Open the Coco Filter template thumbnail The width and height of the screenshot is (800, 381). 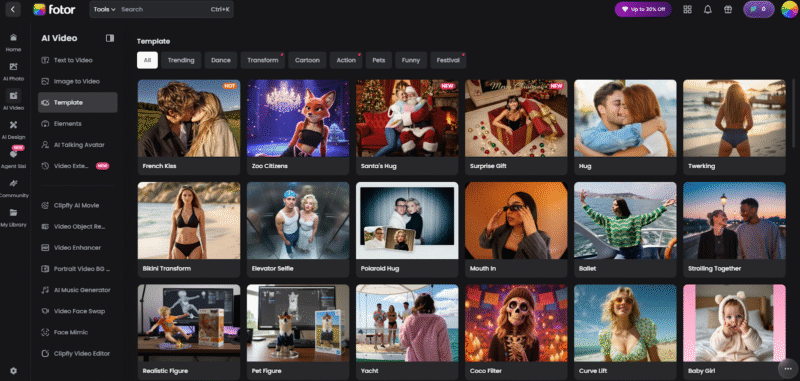tap(516, 323)
